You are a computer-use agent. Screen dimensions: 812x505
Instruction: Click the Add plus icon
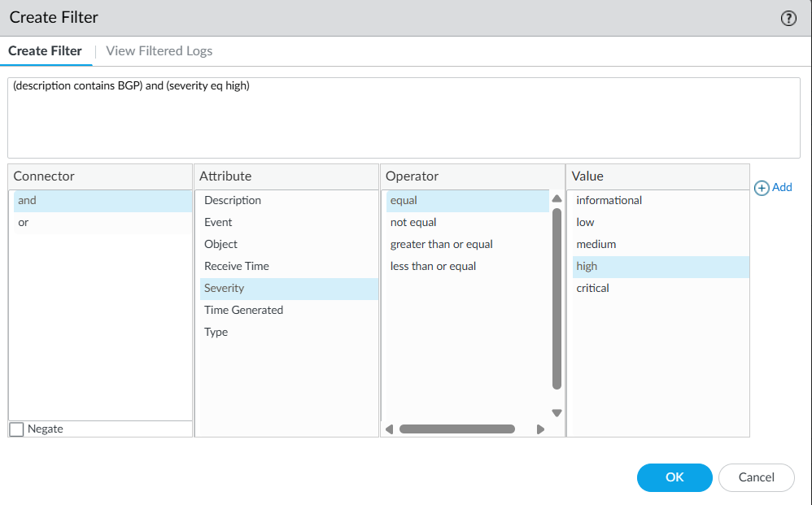tap(762, 188)
